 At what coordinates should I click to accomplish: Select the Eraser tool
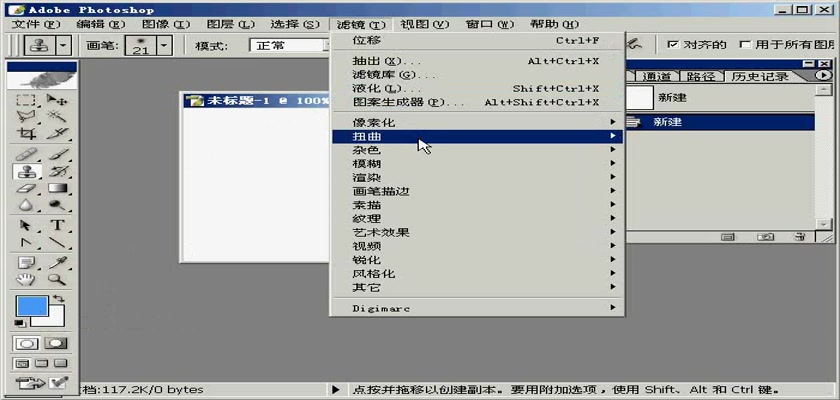click(25, 188)
